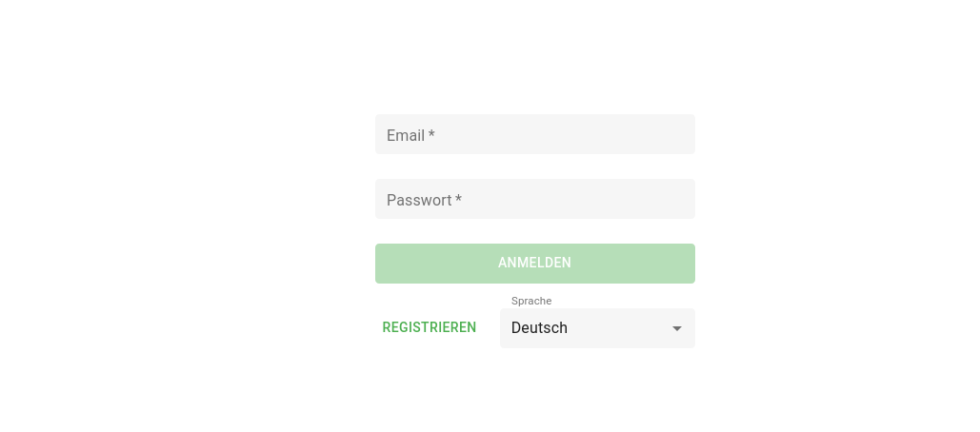The image size is (980, 432).
Task: Submit the login form with ANMELDEN
Action: click(x=534, y=264)
